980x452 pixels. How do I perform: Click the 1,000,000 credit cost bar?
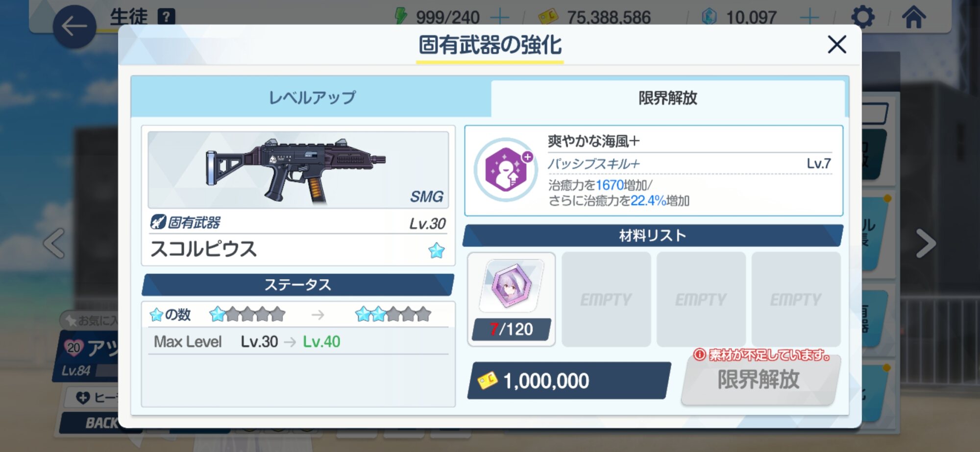(x=569, y=381)
